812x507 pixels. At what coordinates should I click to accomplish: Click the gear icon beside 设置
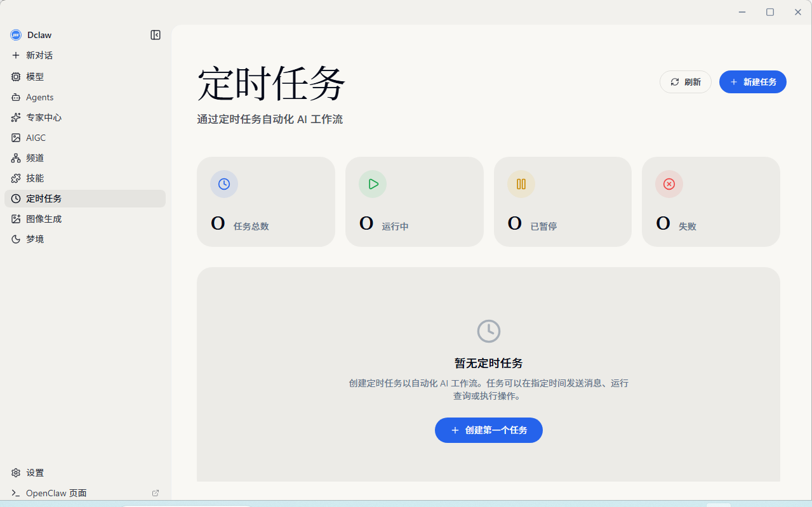pos(16,473)
